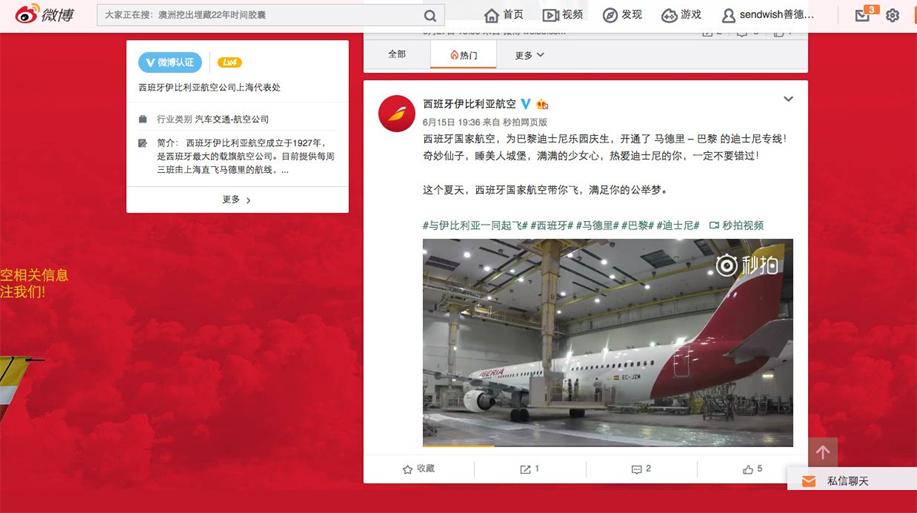Viewport: 917px width, 513px height.
Task: Click the Weibo logo icon
Action: pos(27,14)
